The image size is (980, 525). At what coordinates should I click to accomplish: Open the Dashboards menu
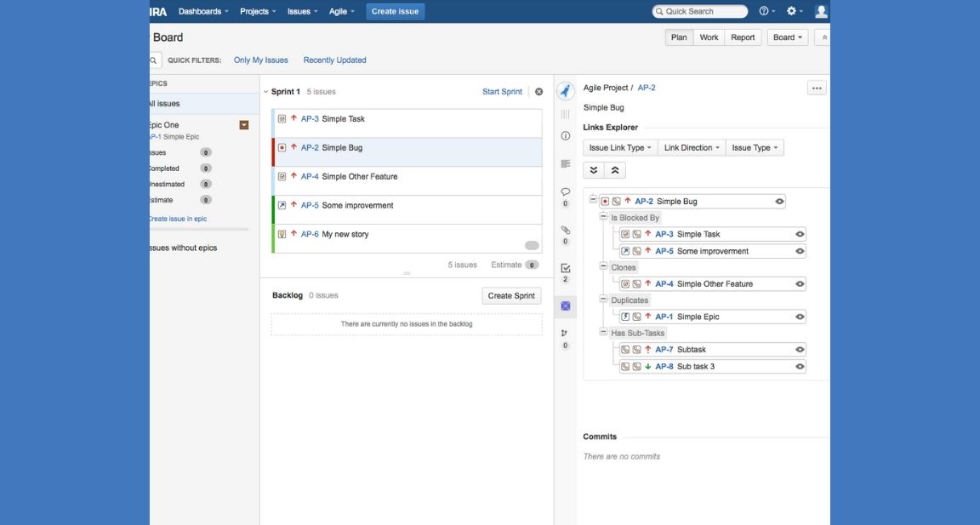[203, 12]
